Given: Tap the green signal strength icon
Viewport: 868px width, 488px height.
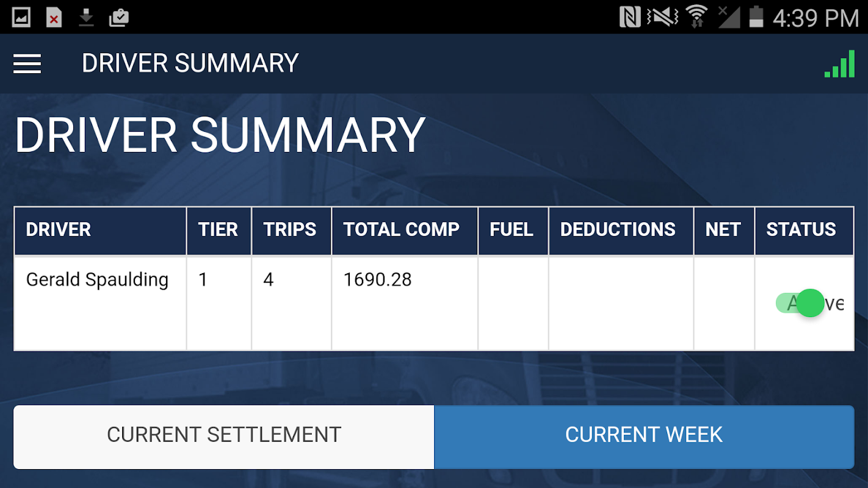Looking at the screenshot, I should (840, 64).
